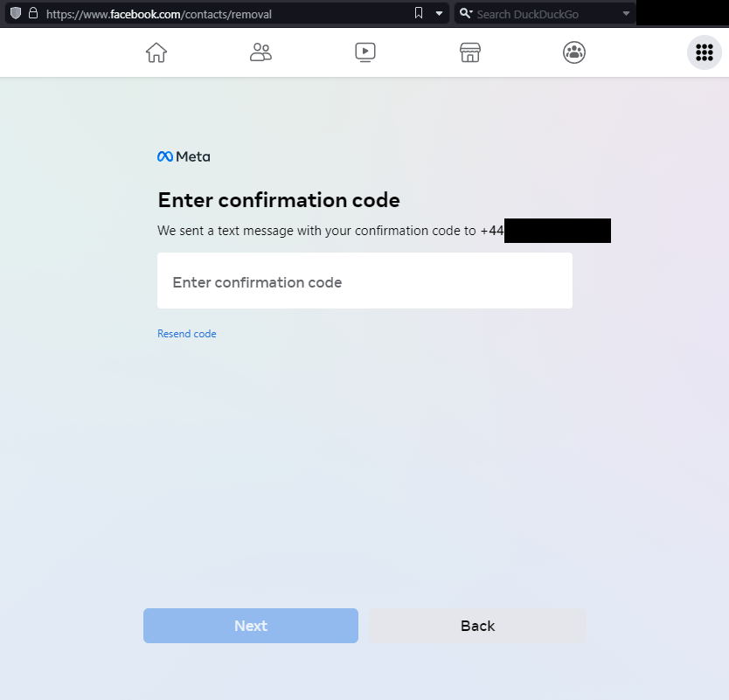This screenshot has height=700, width=729.
Task: Open the Watch video icon
Action: click(365, 52)
